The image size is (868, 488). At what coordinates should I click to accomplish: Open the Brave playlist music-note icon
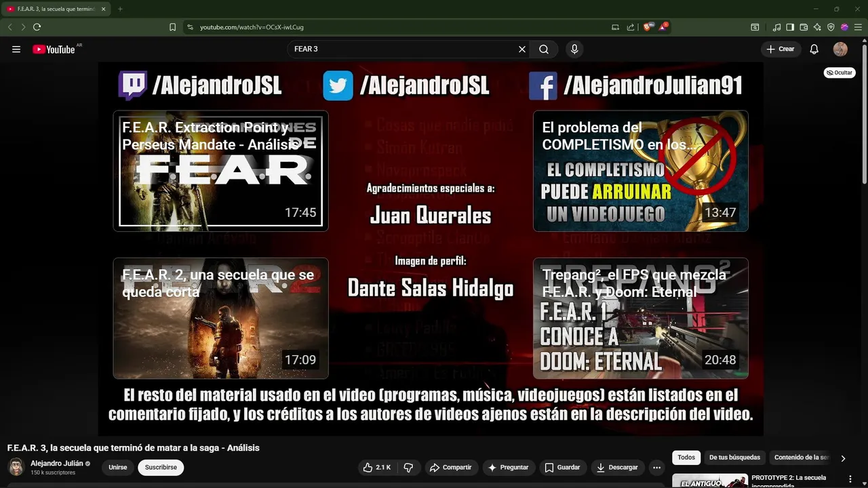777,27
